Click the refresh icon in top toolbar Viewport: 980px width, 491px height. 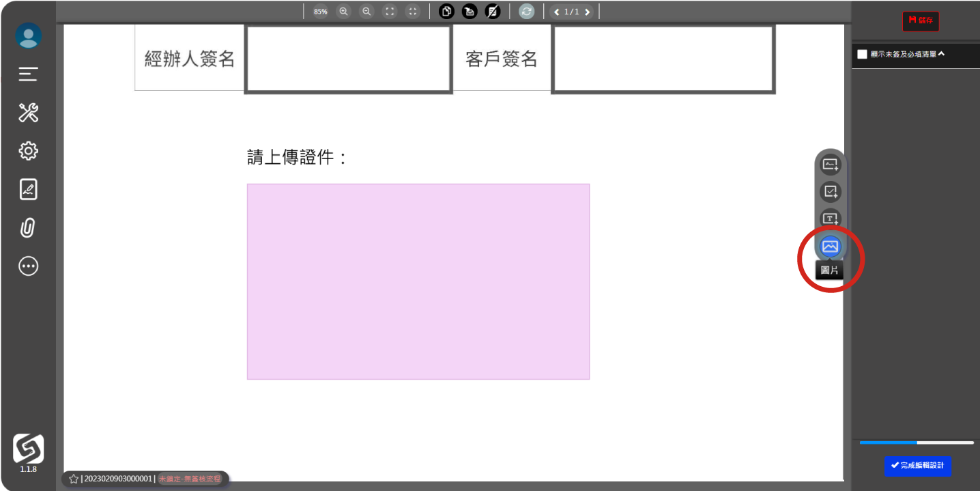[x=526, y=12]
